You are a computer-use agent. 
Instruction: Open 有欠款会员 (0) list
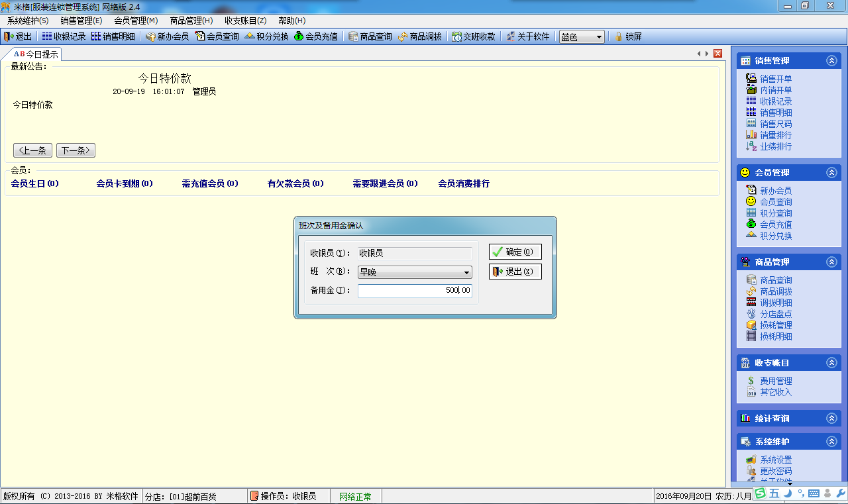click(x=295, y=183)
